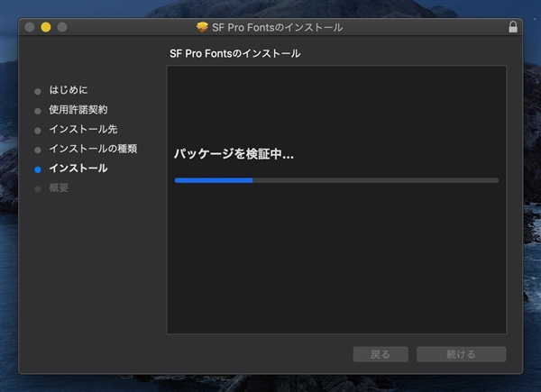Image resolution: width=541 pixels, height=392 pixels.
Task: Click the SF Pro Fontsのインストール heading
Action: coord(235,54)
